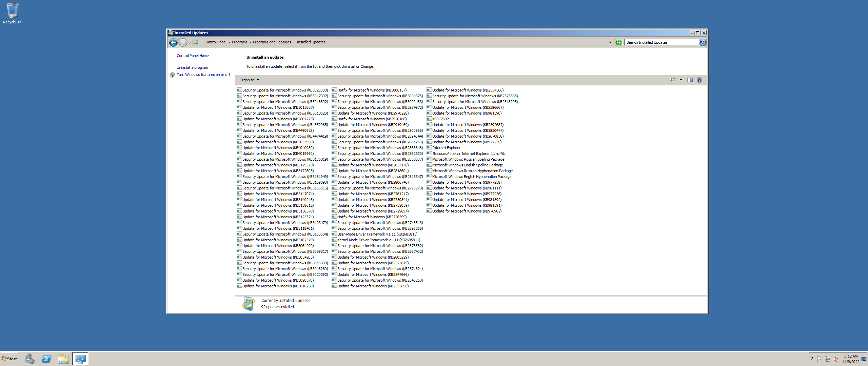Select Internet Explorer 11 ru-RU language pack
The height and width of the screenshot is (366, 868).
click(466, 154)
